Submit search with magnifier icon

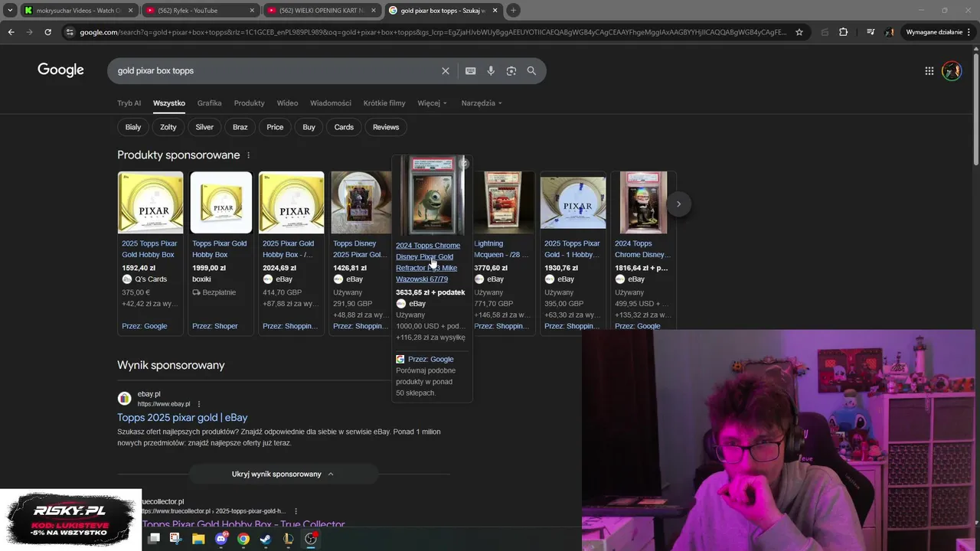tap(531, 70)
